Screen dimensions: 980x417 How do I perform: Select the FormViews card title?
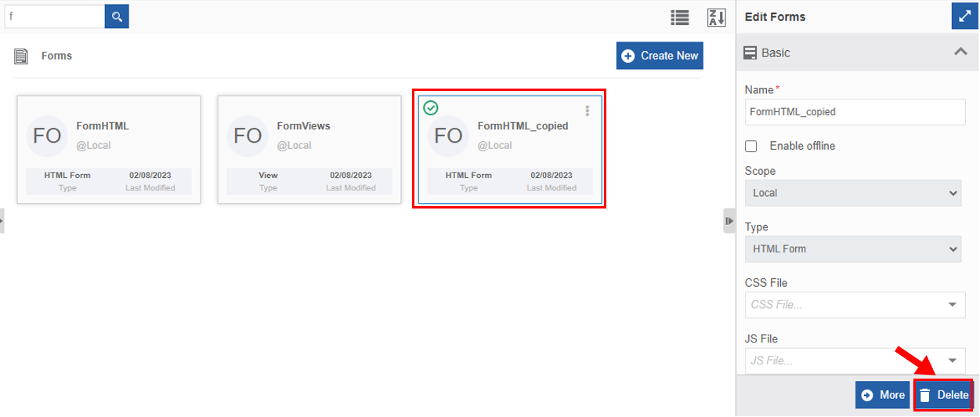pyautogui.click(x=304, y=126)
